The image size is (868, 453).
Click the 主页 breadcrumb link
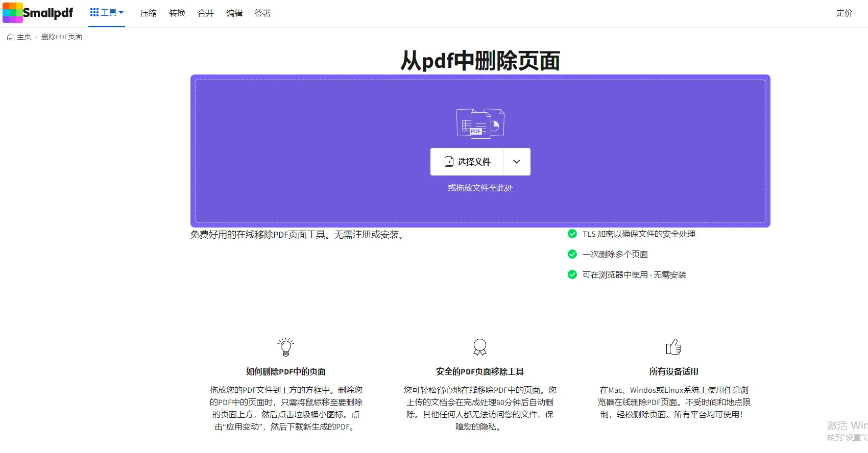(x=19, y=37)
